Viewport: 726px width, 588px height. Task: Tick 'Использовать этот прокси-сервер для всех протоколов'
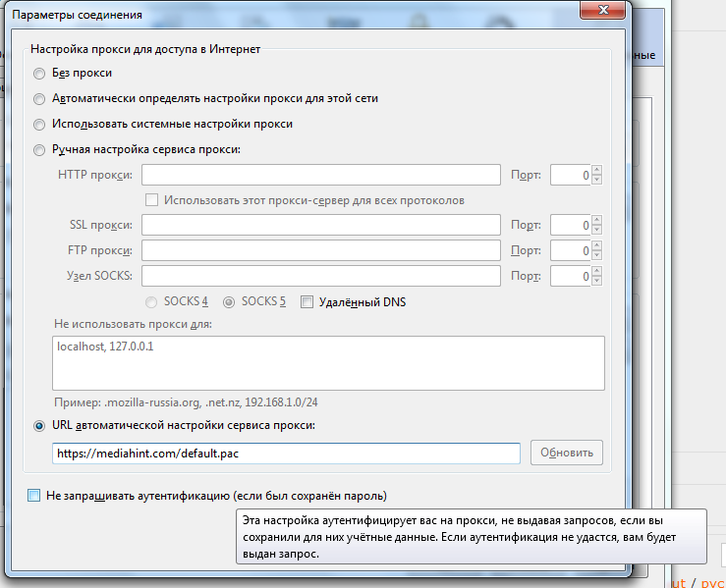coord(151,200)
